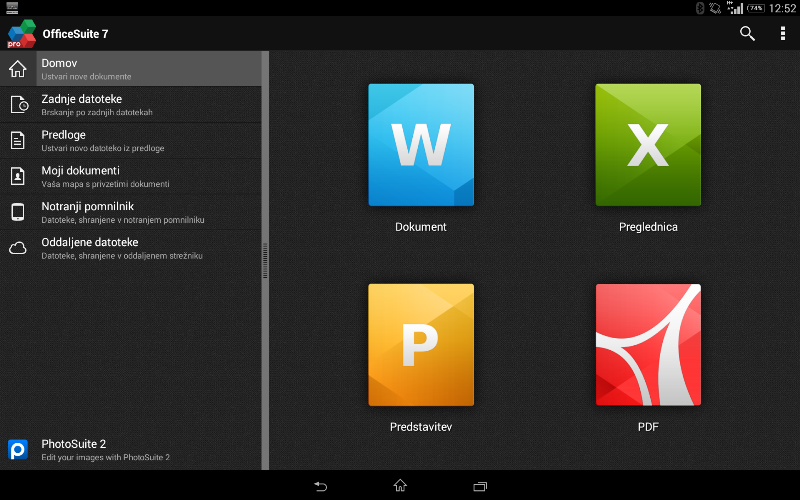Grab the sidebar divider handle

tap(265, 260)
